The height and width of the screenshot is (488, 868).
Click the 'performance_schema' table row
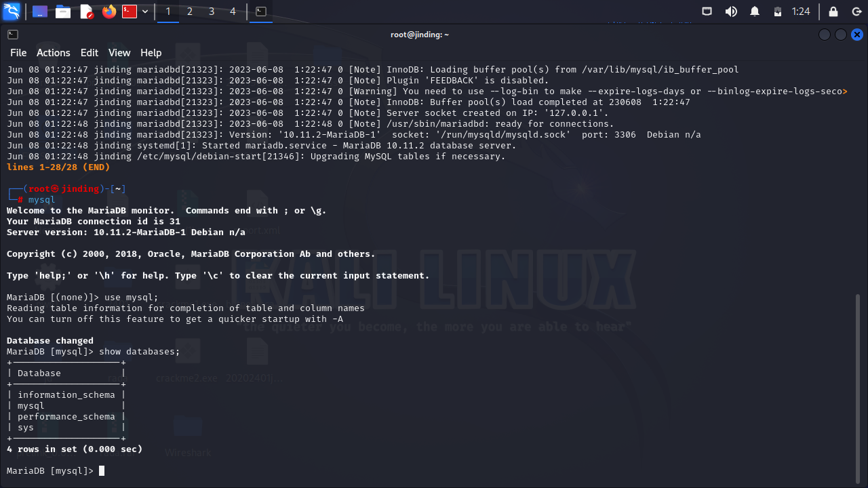click(66, 416)
